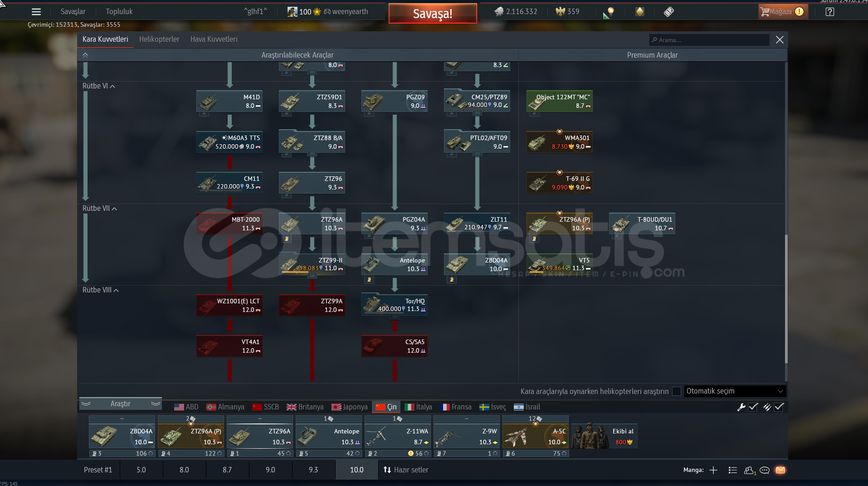Select the İsrail nation tab
868x486 pixels.
click(527, 407)
